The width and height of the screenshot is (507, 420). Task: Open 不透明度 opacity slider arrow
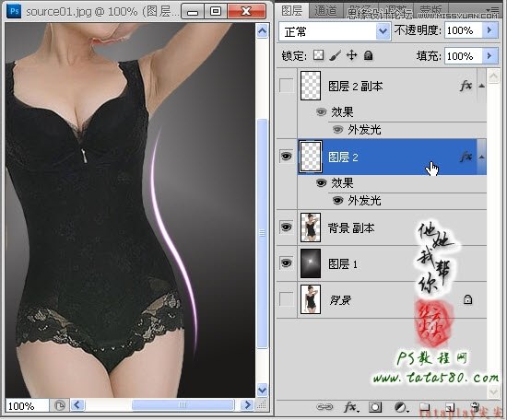(489, 30)
